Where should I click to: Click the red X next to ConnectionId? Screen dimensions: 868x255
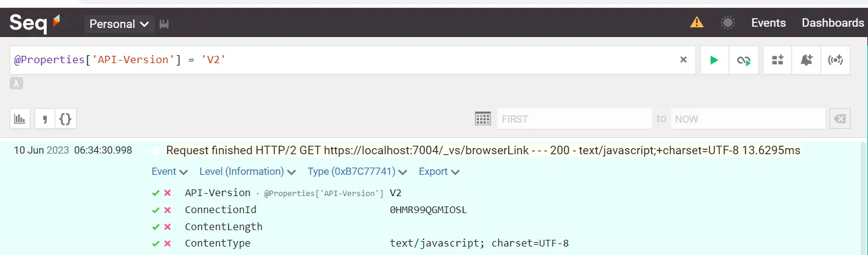coord(167,210)
